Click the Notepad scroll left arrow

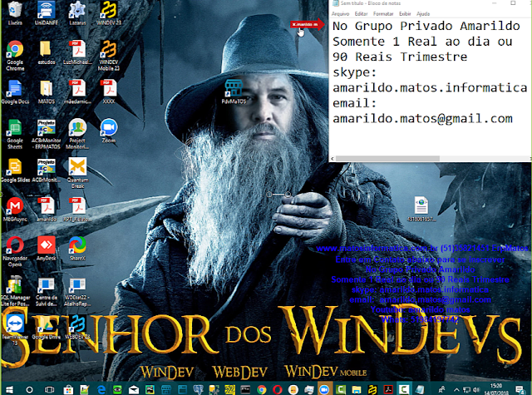332,159
